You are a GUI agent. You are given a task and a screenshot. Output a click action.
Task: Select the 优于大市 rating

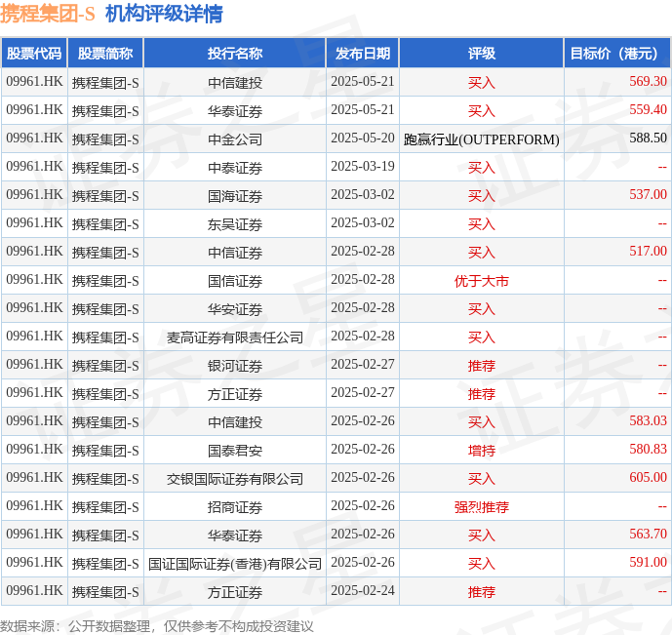point(481,281)
